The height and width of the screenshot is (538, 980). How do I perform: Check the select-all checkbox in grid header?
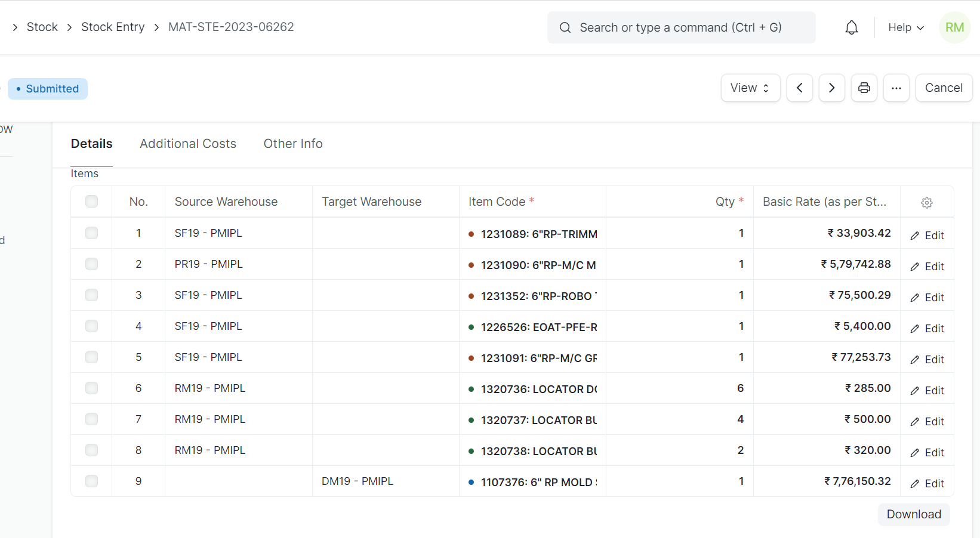click(91, 201)
